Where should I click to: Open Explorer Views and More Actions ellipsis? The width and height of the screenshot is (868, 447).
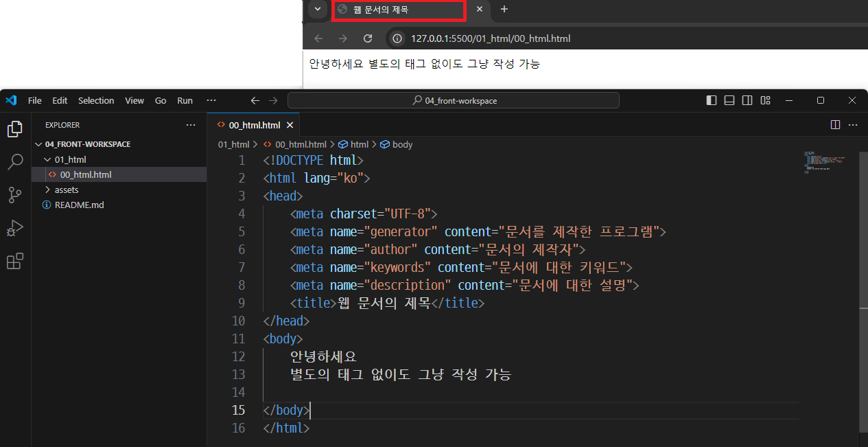click(x=191, y=125)
